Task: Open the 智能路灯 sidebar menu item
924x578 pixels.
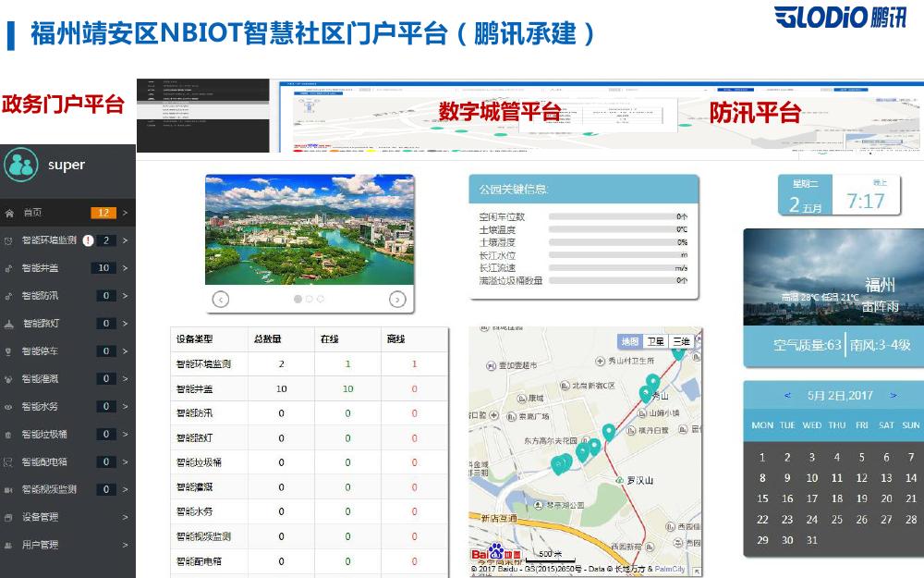Action: (x=43, y=324)
